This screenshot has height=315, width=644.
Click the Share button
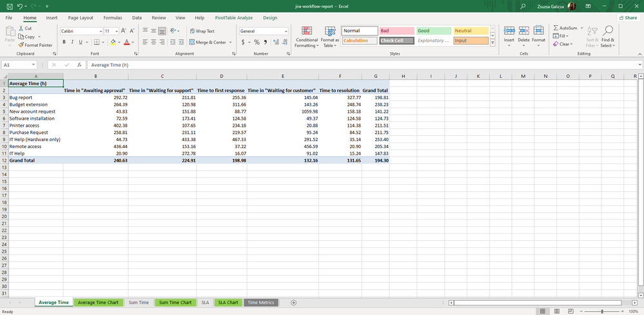(628, 17)
